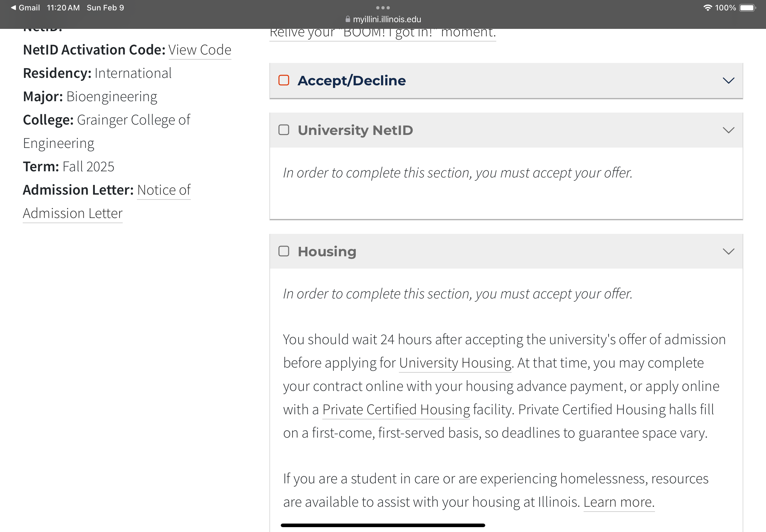Open the View Code link
Image resolution: width=766 pixels, height=532 pixels.
tap(200, 50)
